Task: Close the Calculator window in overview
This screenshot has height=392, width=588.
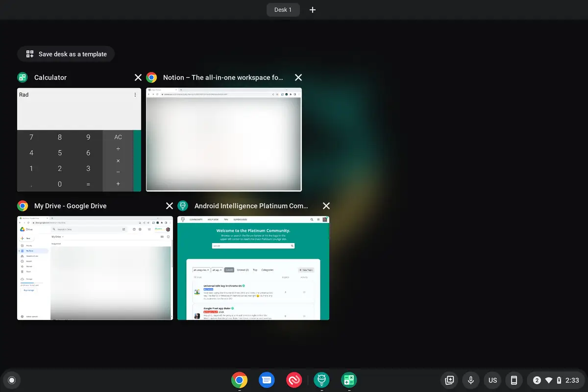Action: click(x=138, y=77)
